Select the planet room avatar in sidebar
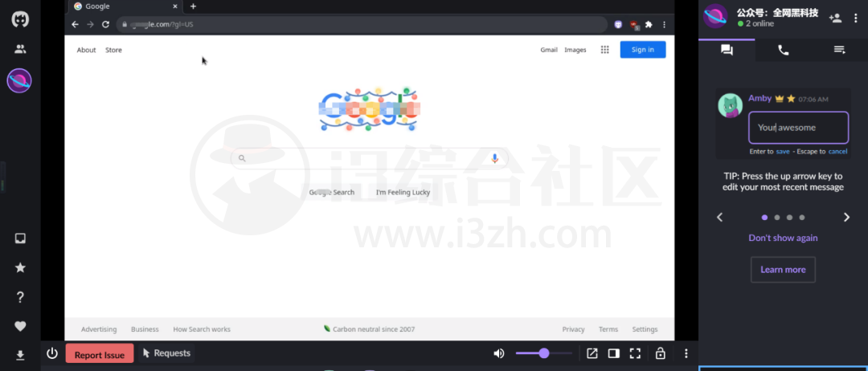The width and height of the screenshot is (868, 371). coord(19,81)
